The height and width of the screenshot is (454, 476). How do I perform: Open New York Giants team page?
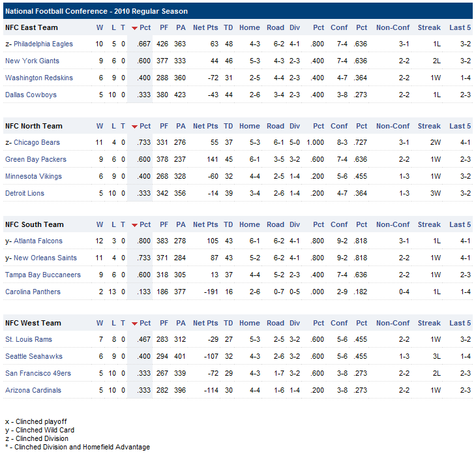[32, 61]
